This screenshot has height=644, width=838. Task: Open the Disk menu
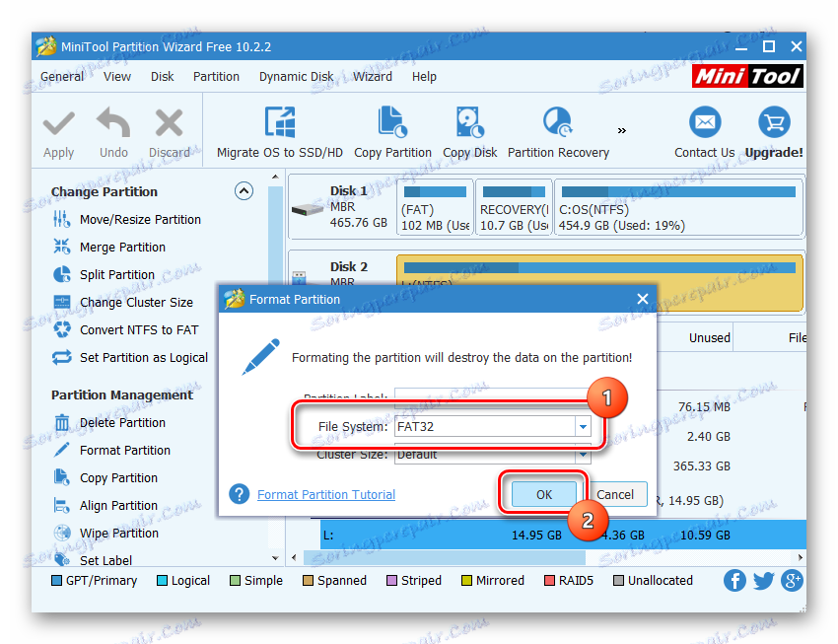[x=162, y=76]
